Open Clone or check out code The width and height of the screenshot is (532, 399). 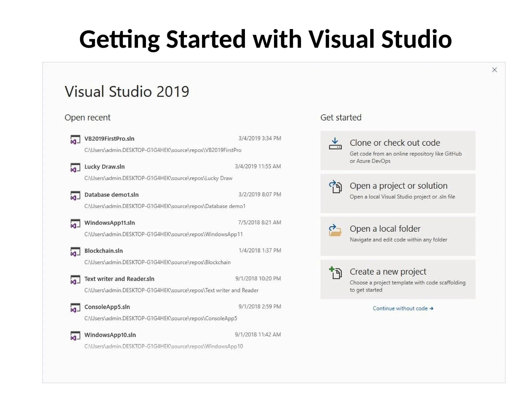tap(395, 143)
